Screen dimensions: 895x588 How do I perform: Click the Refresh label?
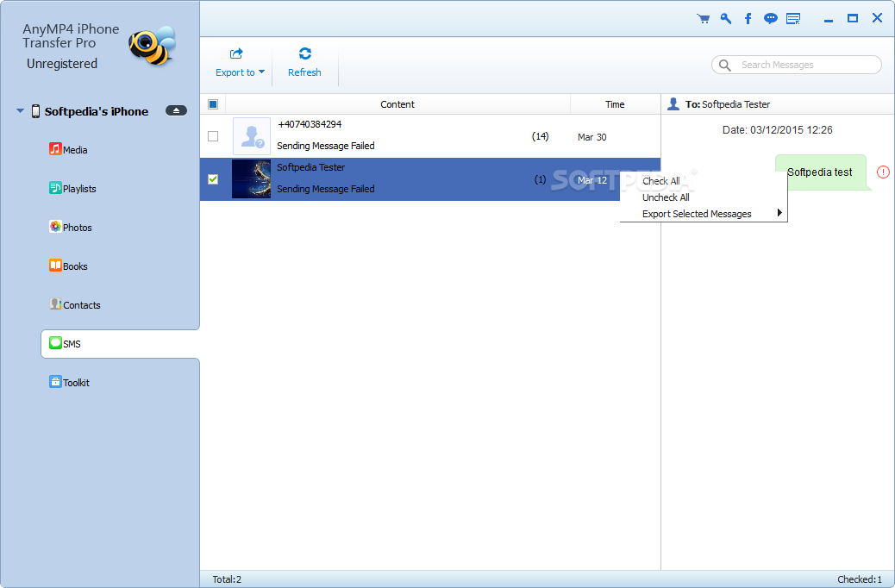tap(304, 72)
